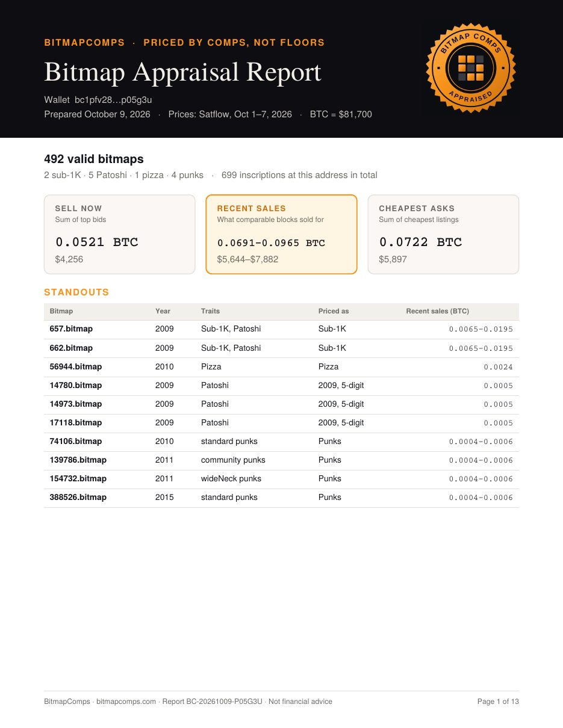
Task: Click 74106.bitmap in the table
Action: 76,441
